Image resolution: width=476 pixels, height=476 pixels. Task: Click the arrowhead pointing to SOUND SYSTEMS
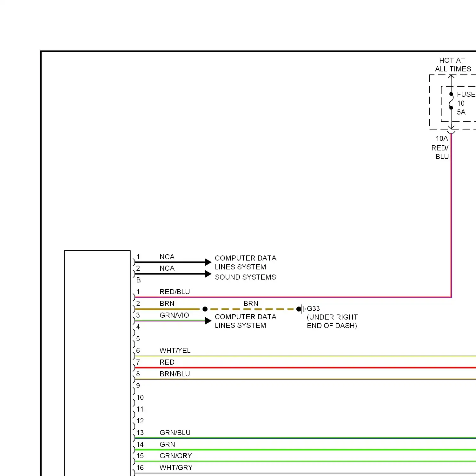point(208,274)
